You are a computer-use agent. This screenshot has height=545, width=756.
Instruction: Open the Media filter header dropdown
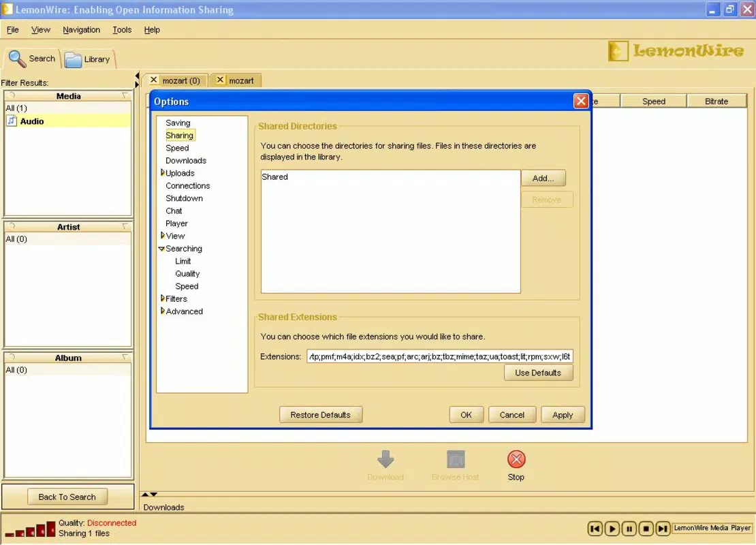(125, 95)
